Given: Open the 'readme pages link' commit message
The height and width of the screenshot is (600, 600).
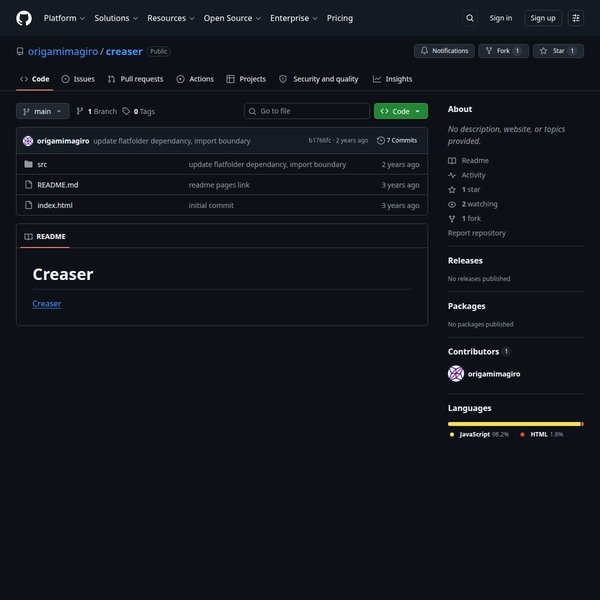Looking at the screenshot, I should 219,185.
